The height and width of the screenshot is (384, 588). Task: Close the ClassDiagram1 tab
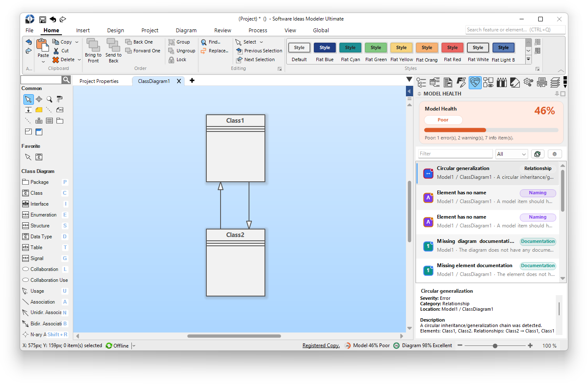pos(179,81)
